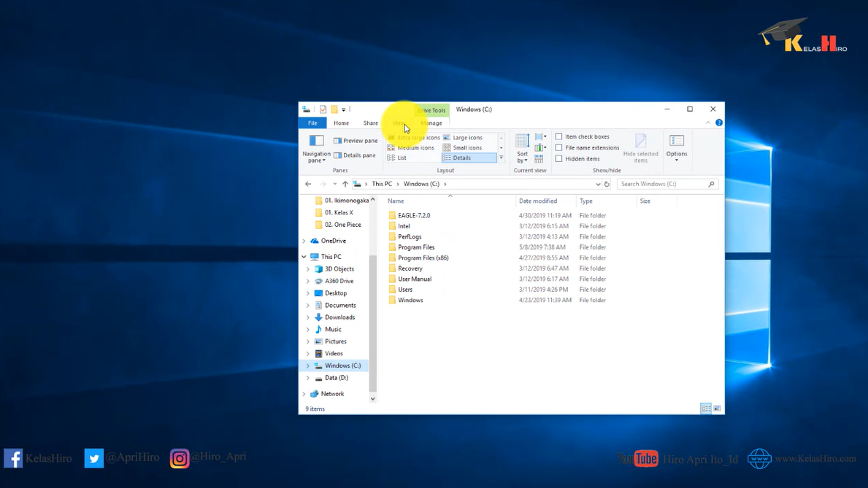Screen dimensions: 868x488
Task: Click Properties icon in quick access toolbar
Action: (x=323, y=109)
